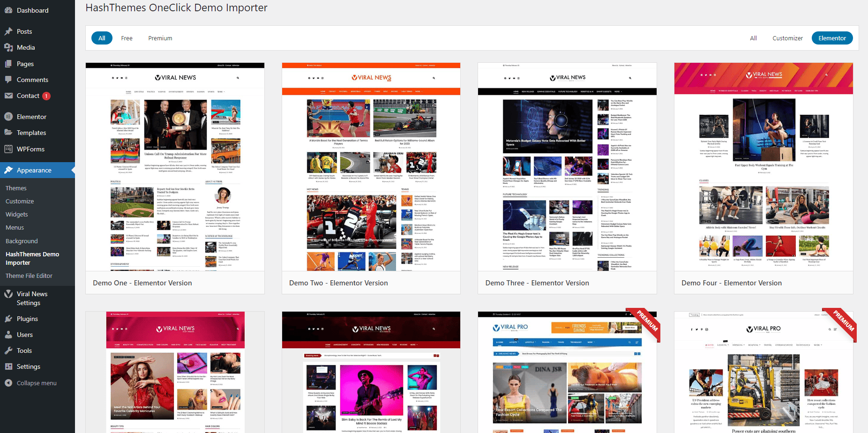Filter demos by Customizer
The height and width of the screenshot is (433, 868).
787,38
